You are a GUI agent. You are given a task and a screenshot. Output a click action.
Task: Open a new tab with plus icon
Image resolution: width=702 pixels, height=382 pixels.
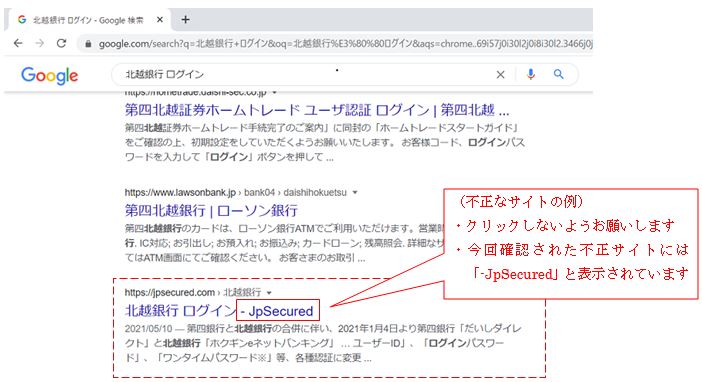pos(185,20)
